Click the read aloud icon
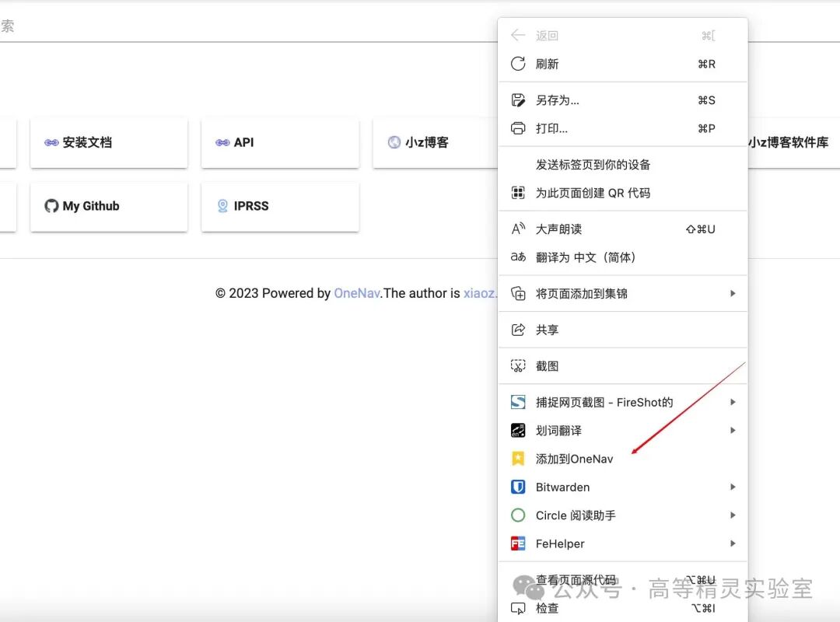840x622 pixels. [x=517, y=229]
